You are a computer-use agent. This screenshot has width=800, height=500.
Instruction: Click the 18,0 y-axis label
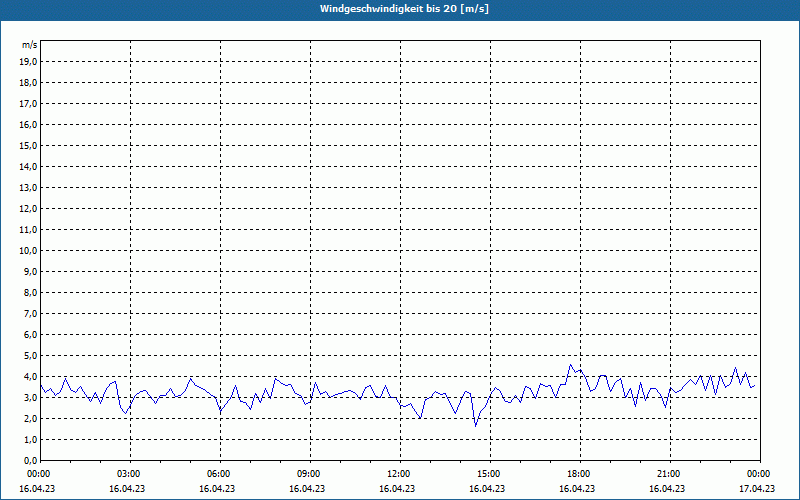[x=28, y=83]
